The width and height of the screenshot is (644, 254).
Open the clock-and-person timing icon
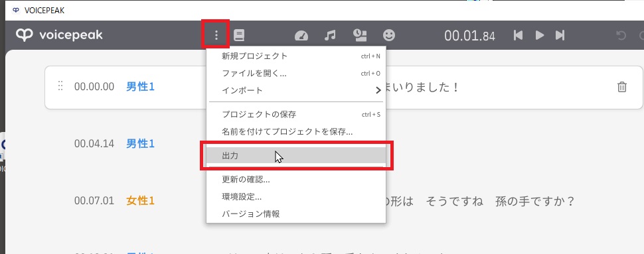tap(360, 35)
